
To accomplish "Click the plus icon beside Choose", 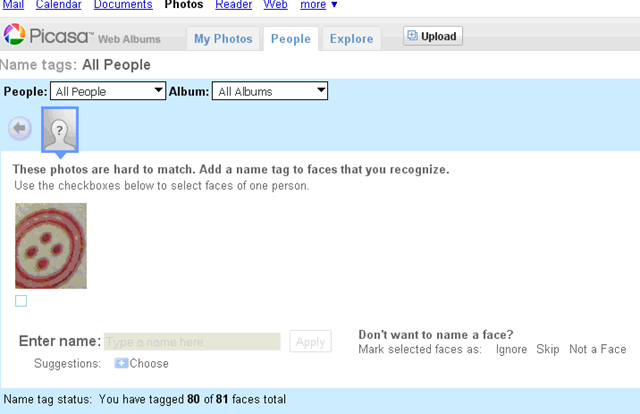I will coord(121,363).
